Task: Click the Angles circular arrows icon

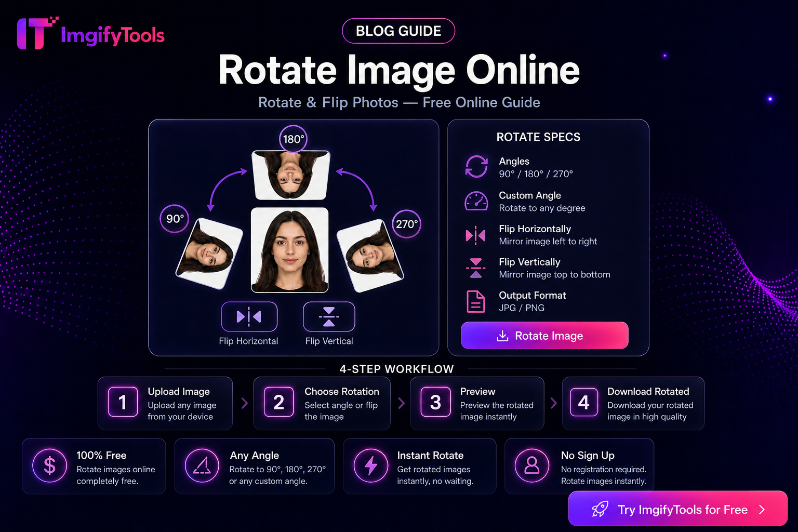Action: [476, 167]
